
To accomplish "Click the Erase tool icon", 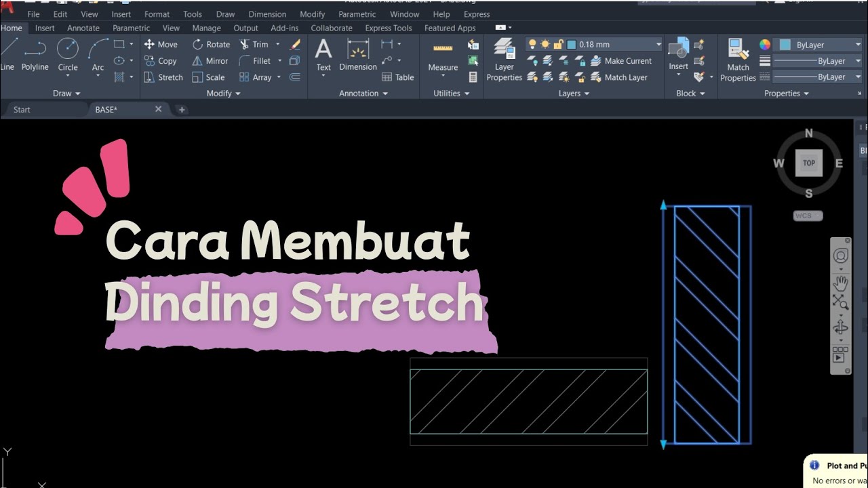I will pos(295,44).
